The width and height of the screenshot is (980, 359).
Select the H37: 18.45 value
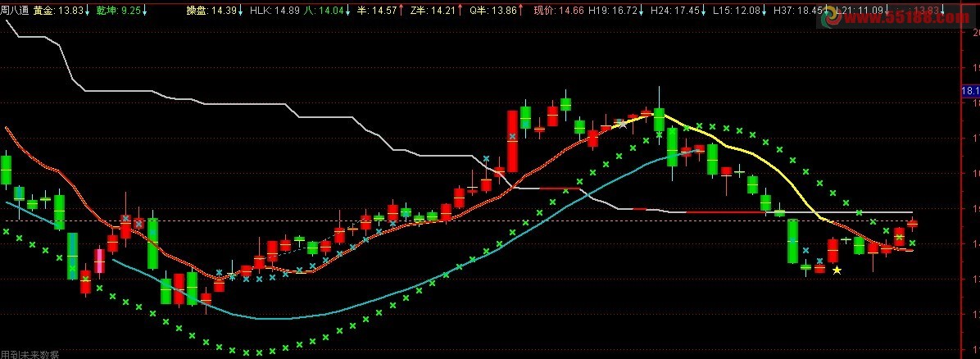799,11
